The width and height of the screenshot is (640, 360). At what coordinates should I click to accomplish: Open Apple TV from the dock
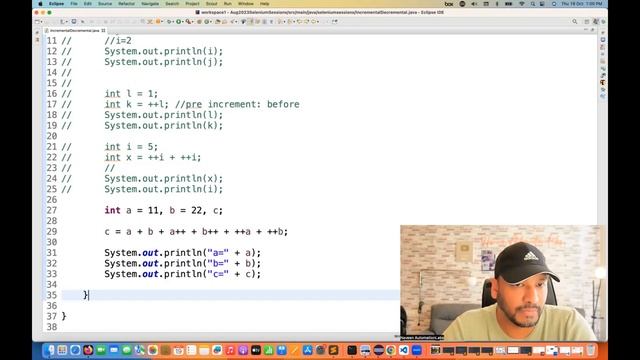click(256, 350)
